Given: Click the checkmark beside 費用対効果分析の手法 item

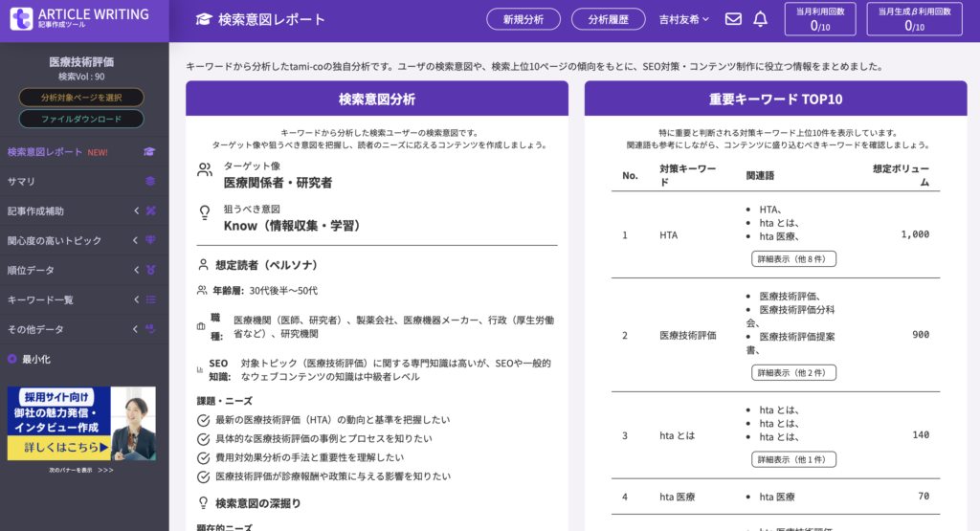Looking at the screenshot, I should pos(203,457).
